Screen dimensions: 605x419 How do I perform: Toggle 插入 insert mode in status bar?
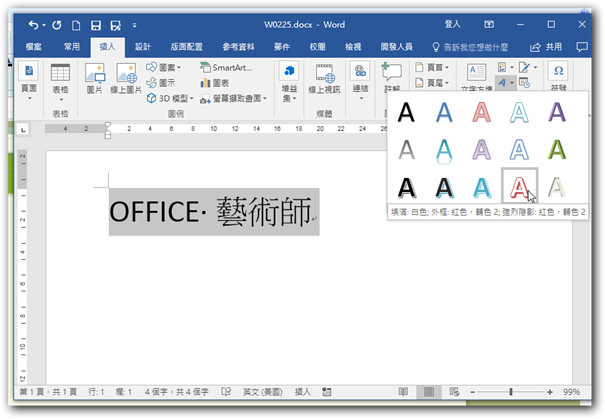click(x=302, y=392)
